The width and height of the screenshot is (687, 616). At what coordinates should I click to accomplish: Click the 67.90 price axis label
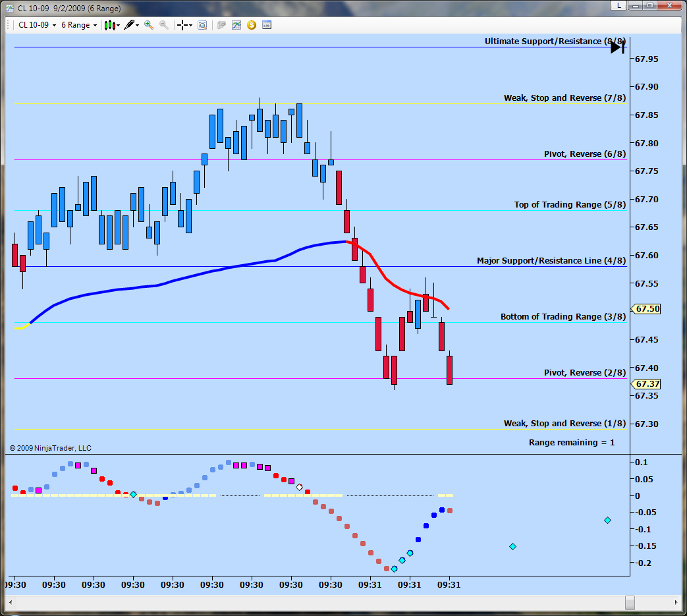pyautogui.click(x=646, y=87)
